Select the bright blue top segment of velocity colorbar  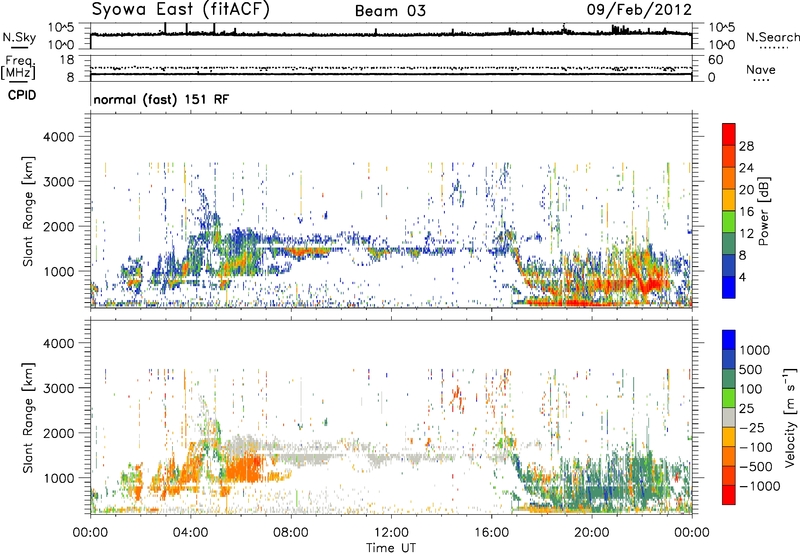(729, 340)
